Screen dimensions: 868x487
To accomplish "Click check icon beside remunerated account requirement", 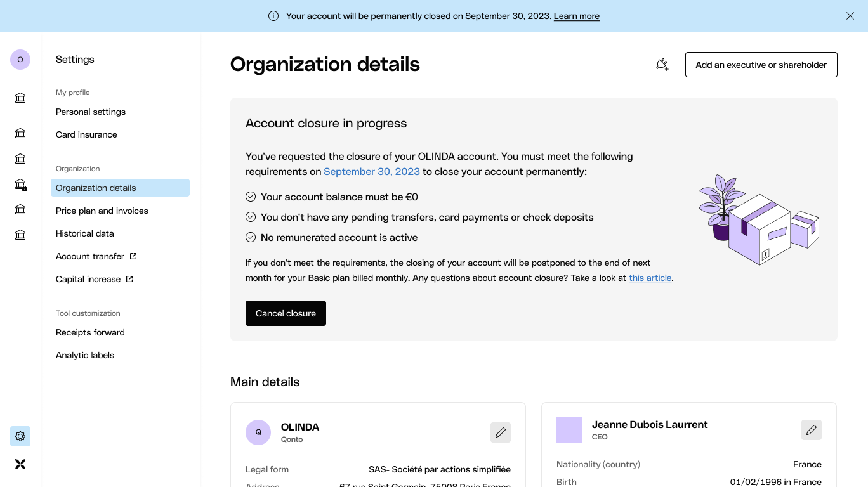I will pyautogui.click(x=251, y=237).
